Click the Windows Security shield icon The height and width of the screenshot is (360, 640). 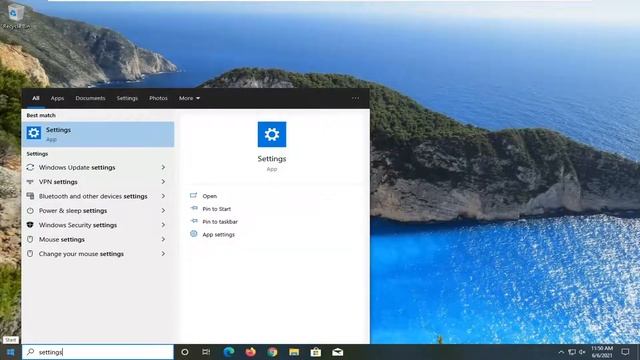pos(30,225)
